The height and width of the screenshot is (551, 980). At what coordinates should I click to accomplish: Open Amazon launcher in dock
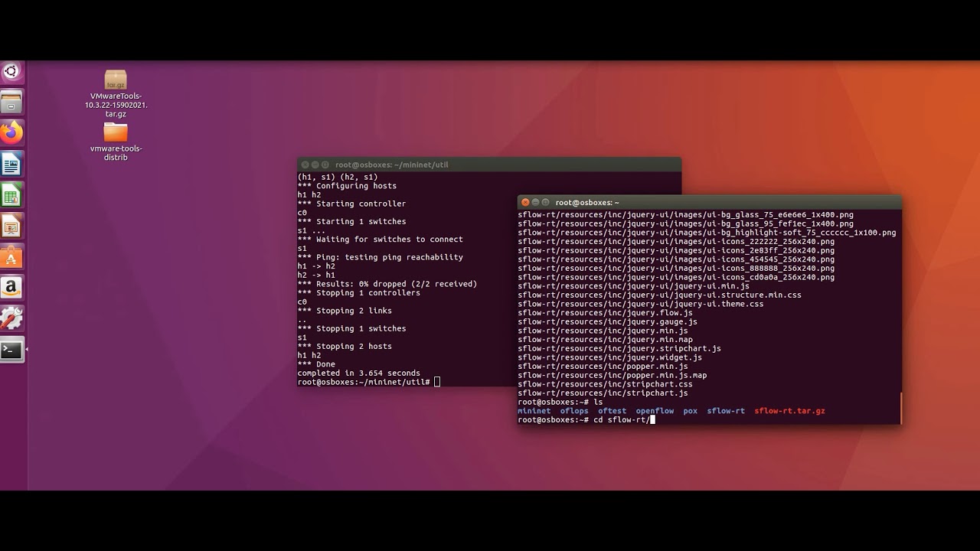pos(11,289)
